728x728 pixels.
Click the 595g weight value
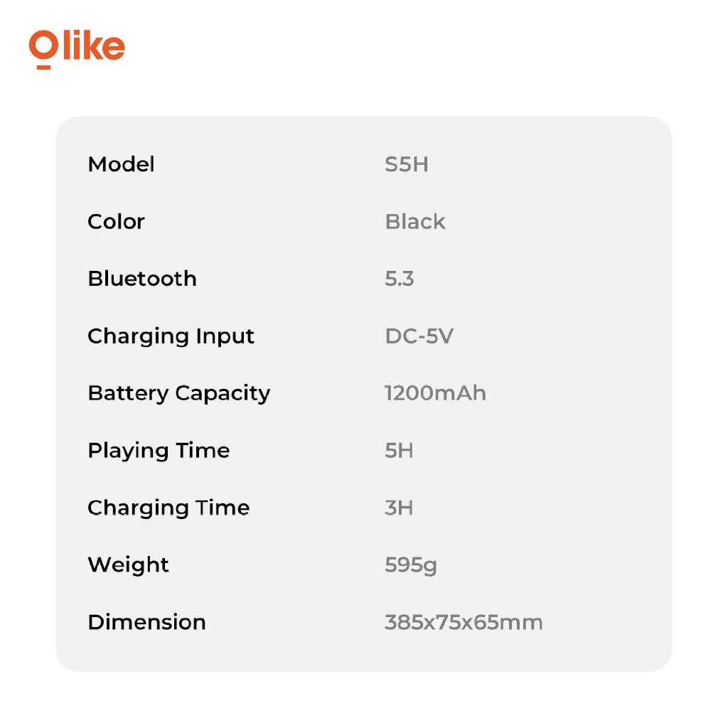[x=410, y=566]
